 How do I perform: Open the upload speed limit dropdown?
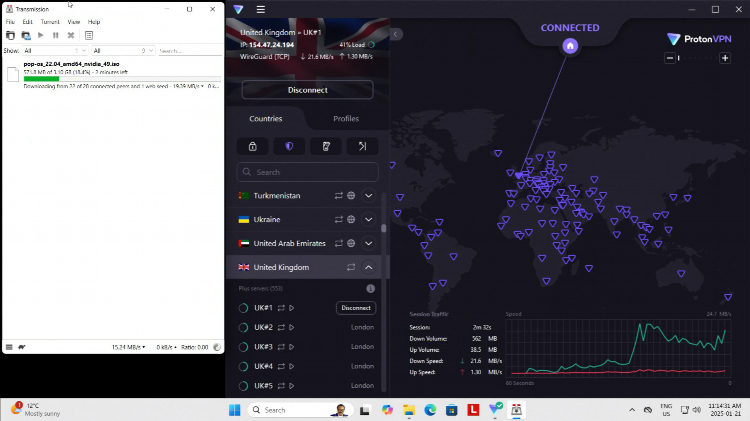coord(166,347)
